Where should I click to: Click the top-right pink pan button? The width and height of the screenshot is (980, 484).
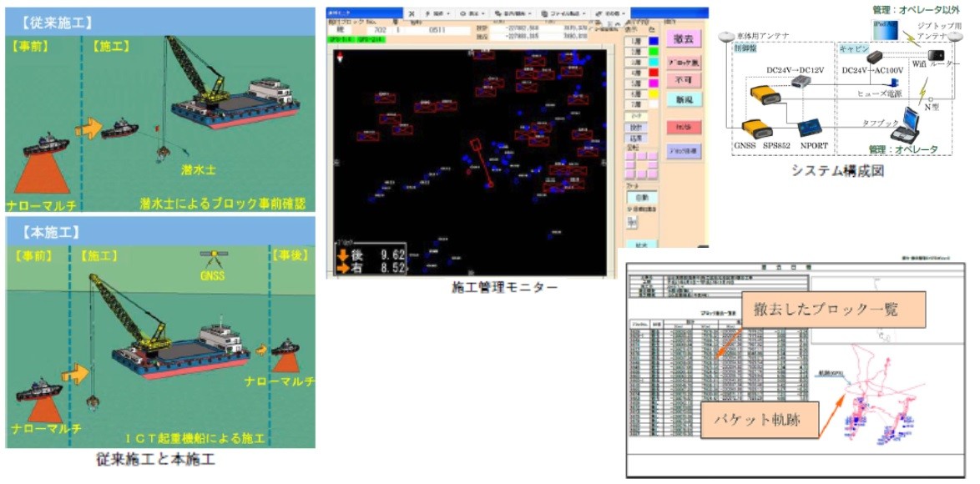point(653,156)
